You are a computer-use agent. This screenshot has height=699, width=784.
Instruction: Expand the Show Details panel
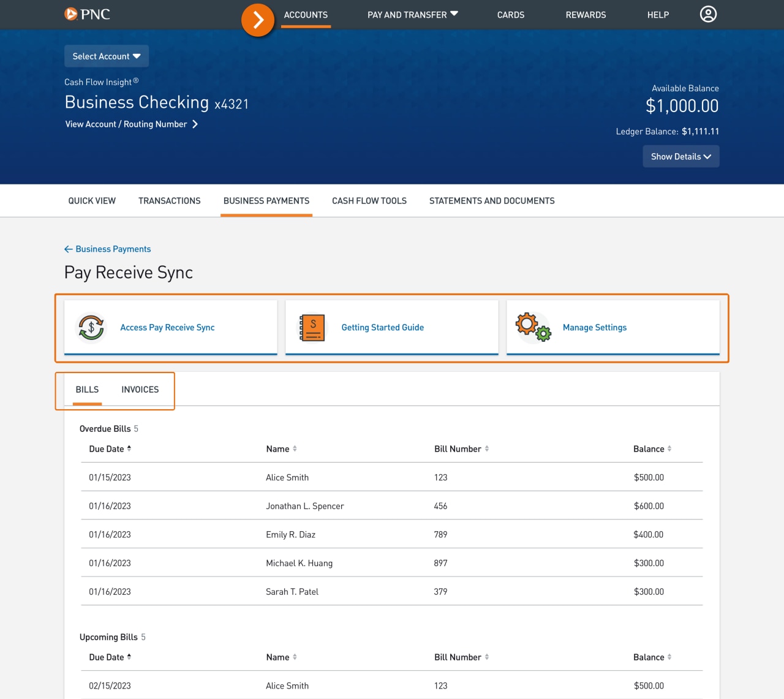(x=680, y=156)
